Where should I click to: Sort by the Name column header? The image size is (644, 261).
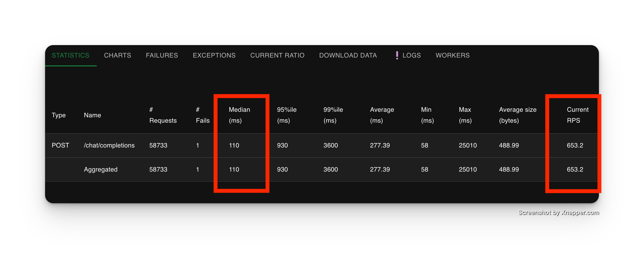pyautogui.click(x=92, y=115)
